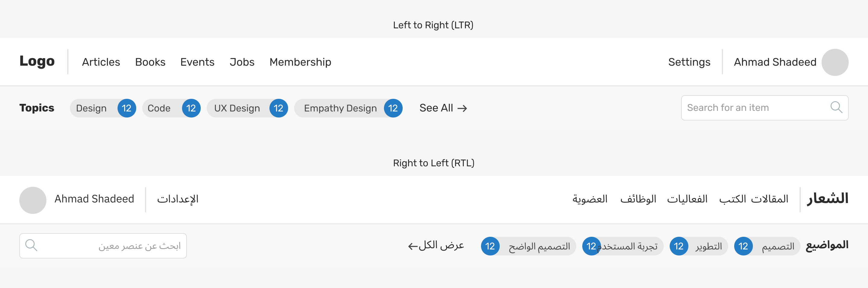Open the Articles navigation item
The width and height of the screenshot is (868, 288).
[x=101, y=62]
